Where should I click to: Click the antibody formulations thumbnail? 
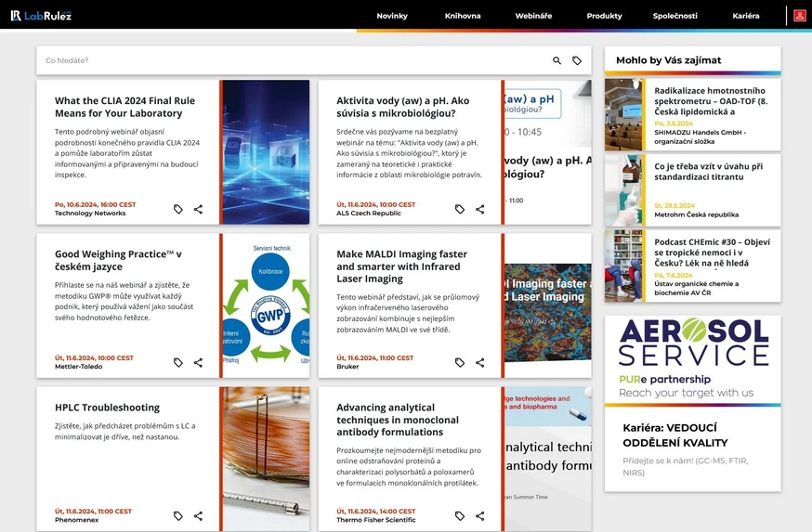point(548,459)
